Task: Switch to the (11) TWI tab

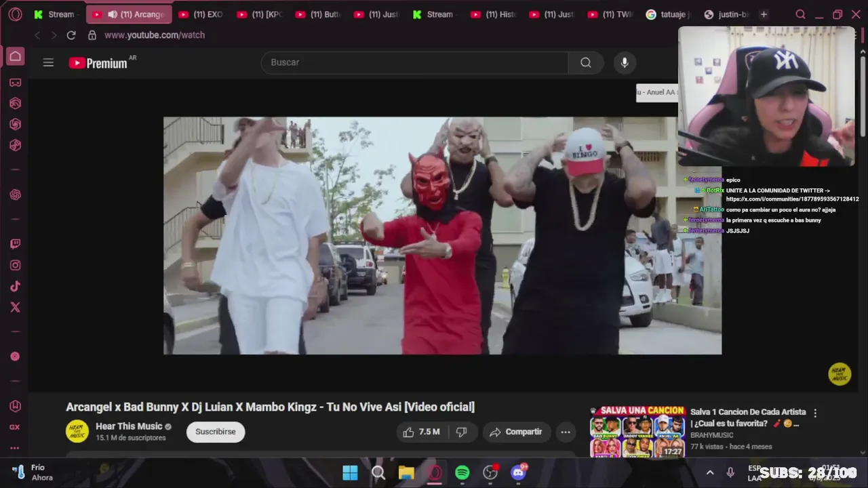Action: click(x=610, y=14)
